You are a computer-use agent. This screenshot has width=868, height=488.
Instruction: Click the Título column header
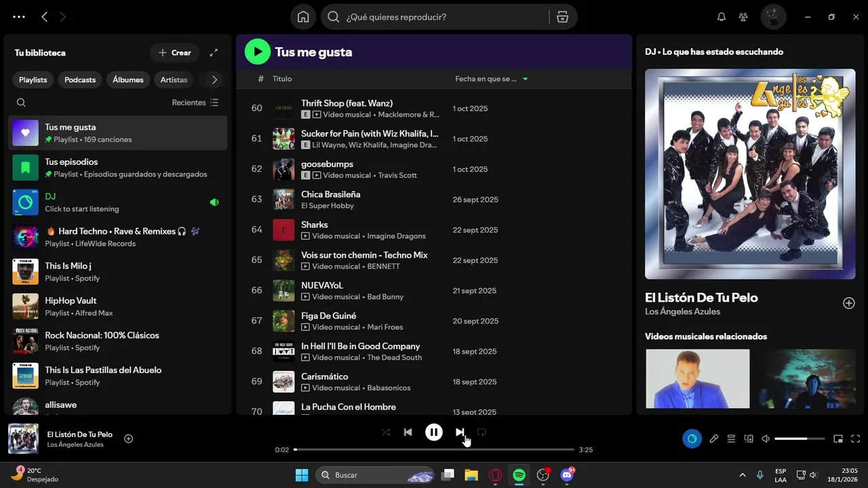(282, 79)
